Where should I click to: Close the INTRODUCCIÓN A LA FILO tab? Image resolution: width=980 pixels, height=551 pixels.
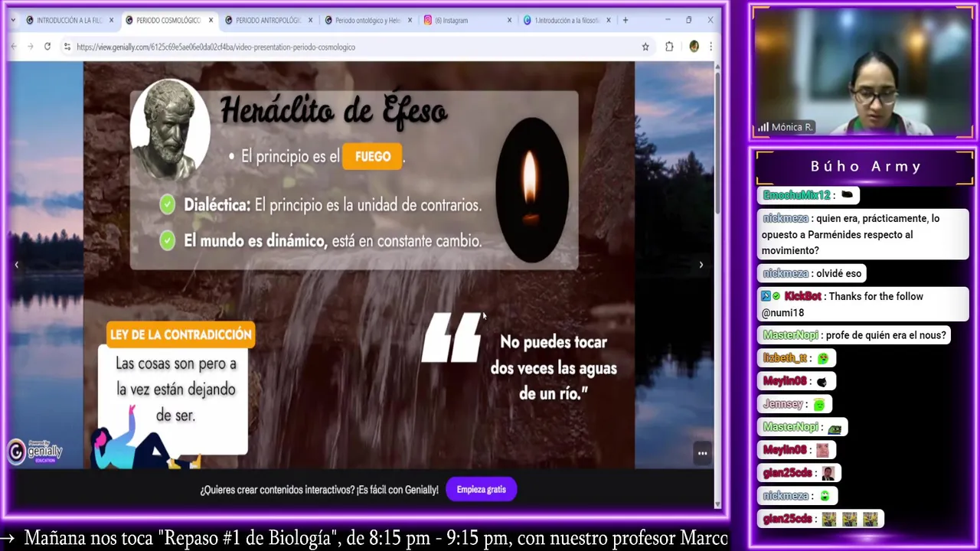111,20
